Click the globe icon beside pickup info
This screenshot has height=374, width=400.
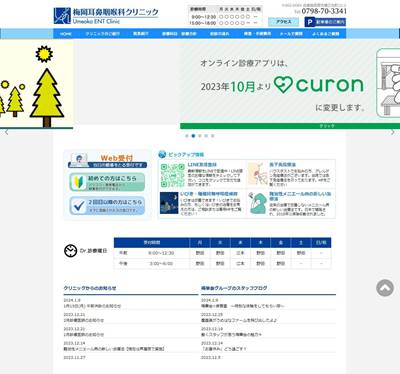162,154
